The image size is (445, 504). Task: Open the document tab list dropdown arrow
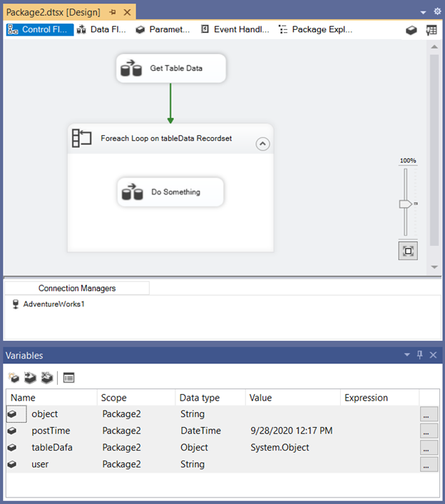(x=423, y=13)
